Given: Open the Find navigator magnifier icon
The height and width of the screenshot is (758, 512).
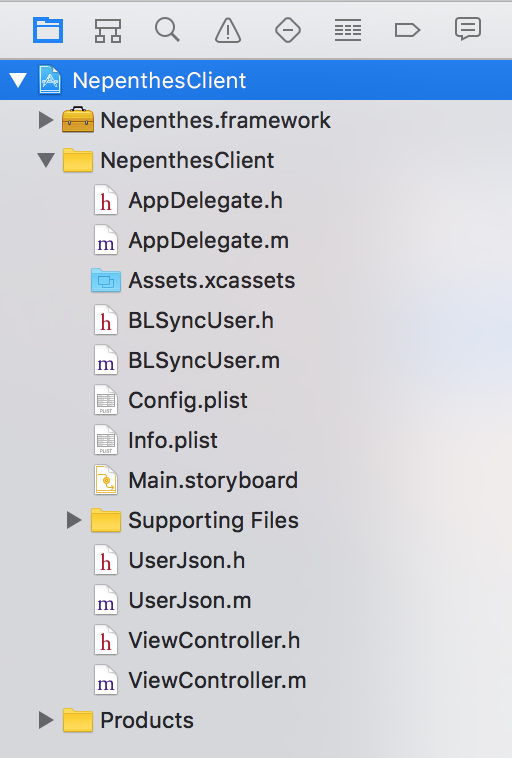Looking at the screenshot, I should click(x=167, y=29).
